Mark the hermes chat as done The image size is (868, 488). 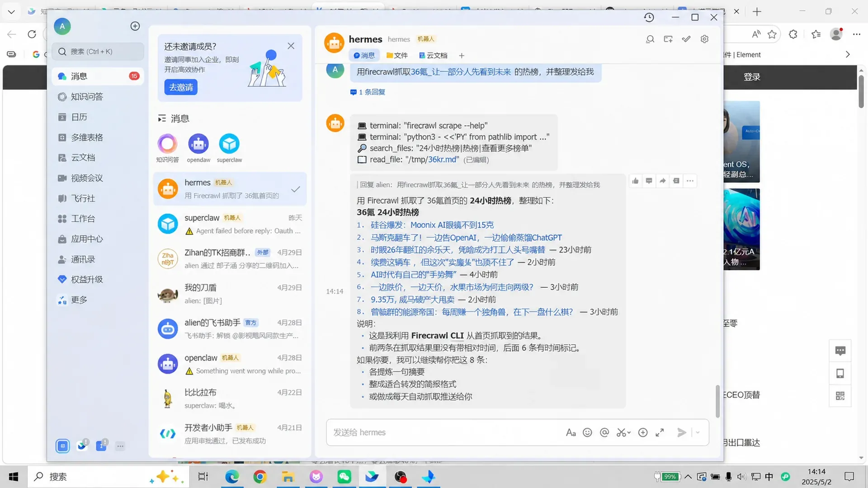tap(296, 189)
